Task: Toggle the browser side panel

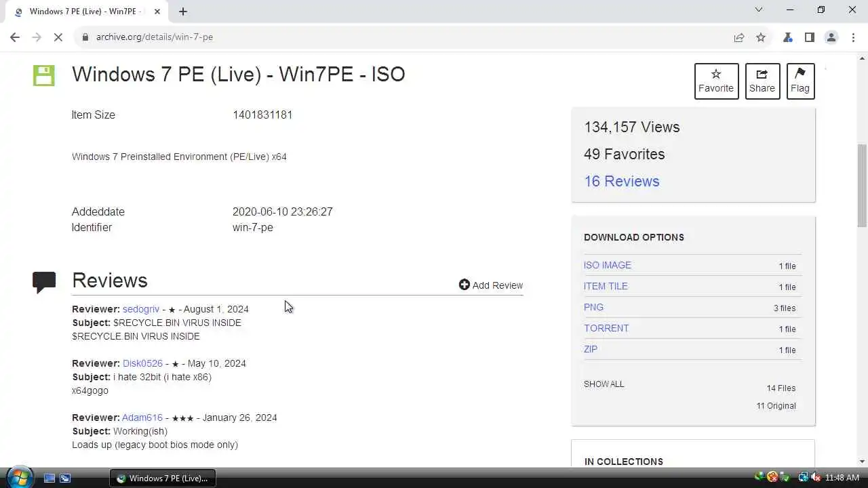Action: pos(810,37)
